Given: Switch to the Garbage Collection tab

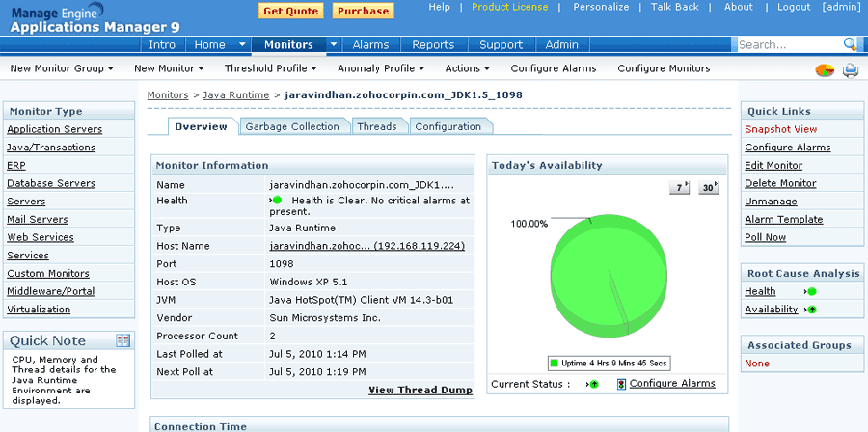Looking at the screenshot, I should pyautogui.click(x=292, y=126).
